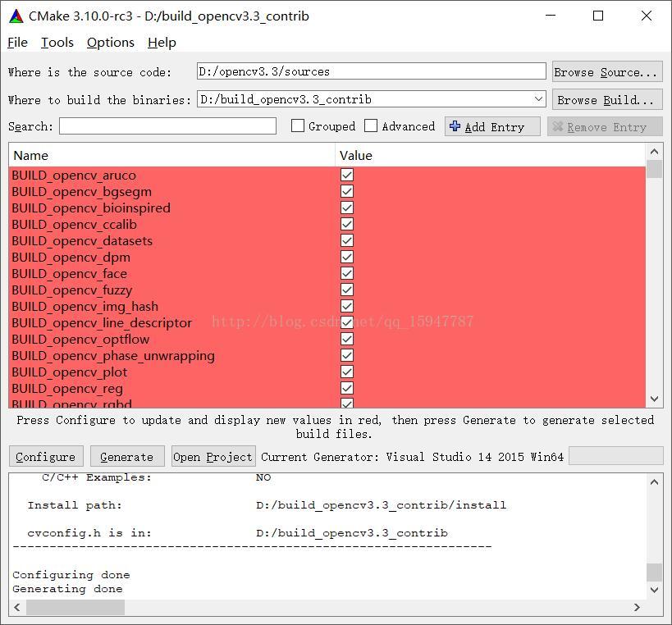
Task: Uncheck the BUILD_opencv_bgsegm value checkbox
Action: click(x=347, y=191)
